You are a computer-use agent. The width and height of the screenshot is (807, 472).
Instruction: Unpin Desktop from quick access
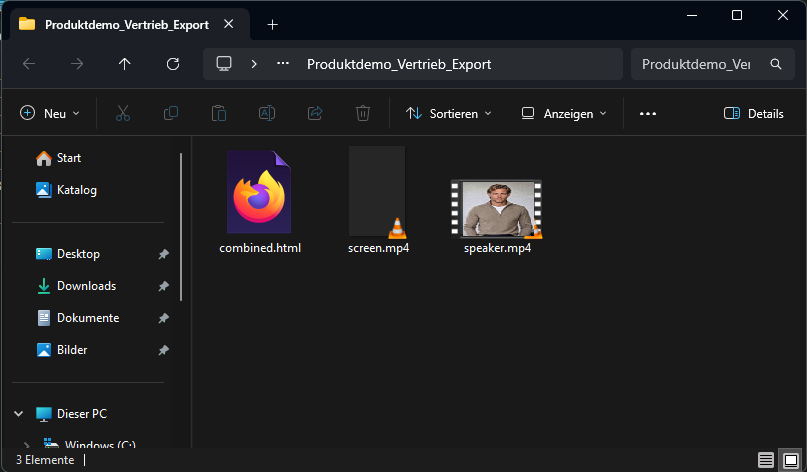[163, 254]
